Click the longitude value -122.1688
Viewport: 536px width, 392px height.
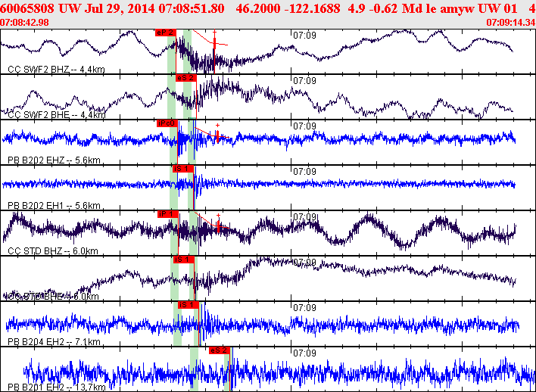(313, 9)
